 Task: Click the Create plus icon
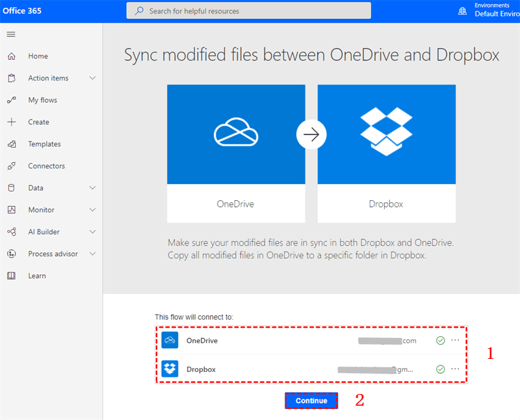pyautogui.click(x=12, y=122)
